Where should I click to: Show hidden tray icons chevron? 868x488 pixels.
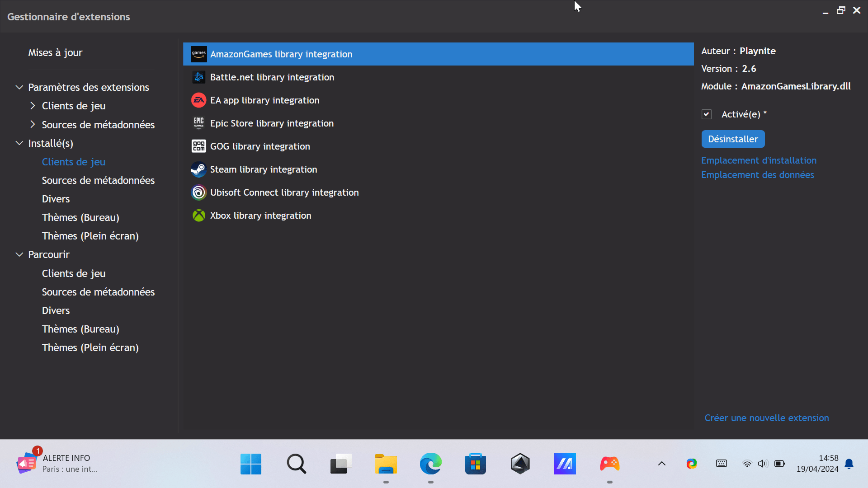coord(661,464)
